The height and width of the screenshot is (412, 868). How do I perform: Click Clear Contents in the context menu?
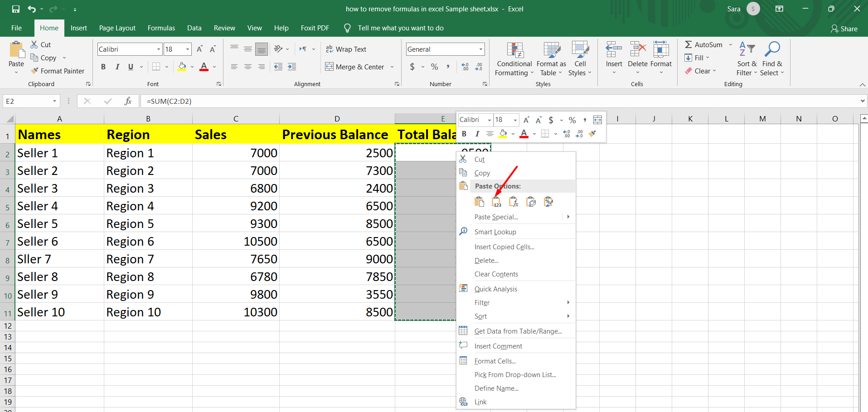(496, 274)
